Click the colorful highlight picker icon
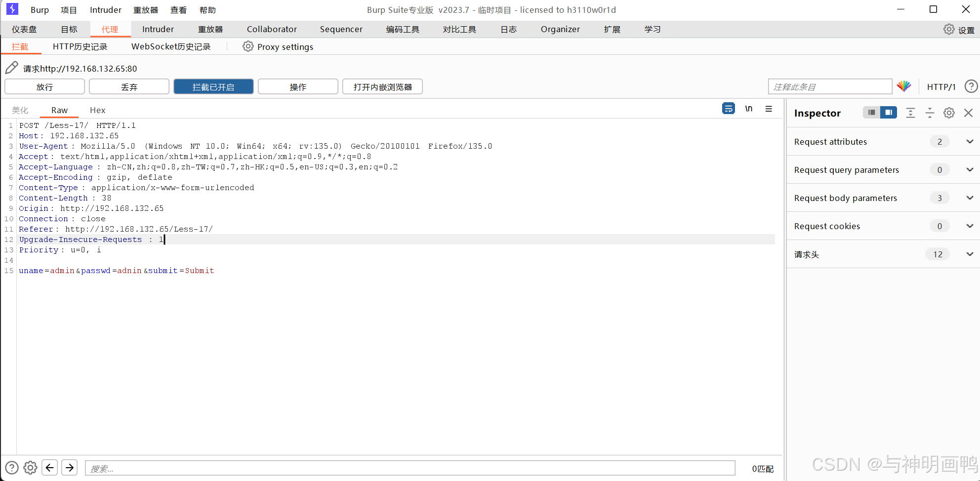This screenshot has height=481, width=980. point(904,86)
